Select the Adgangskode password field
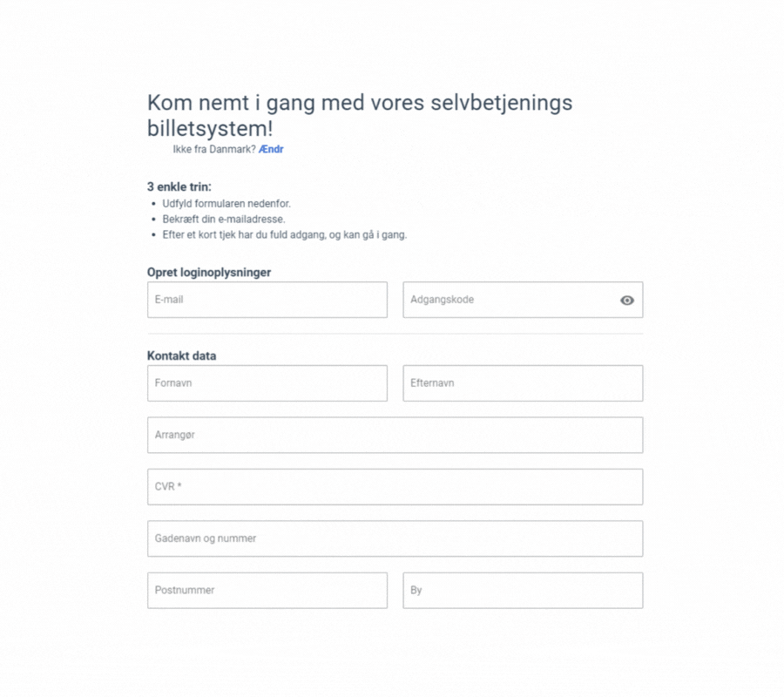The width and height of the screenshot is (784, 697). [510, 300]
